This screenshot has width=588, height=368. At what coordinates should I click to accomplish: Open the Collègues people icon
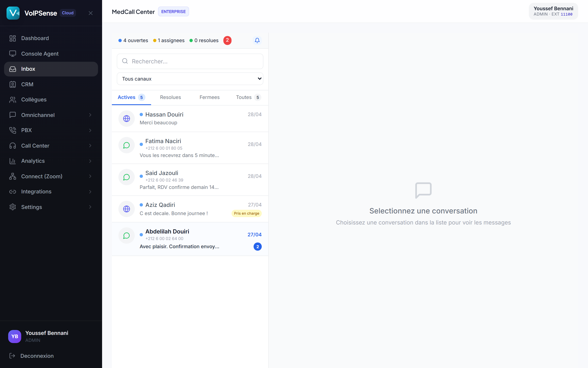point(13,100)
